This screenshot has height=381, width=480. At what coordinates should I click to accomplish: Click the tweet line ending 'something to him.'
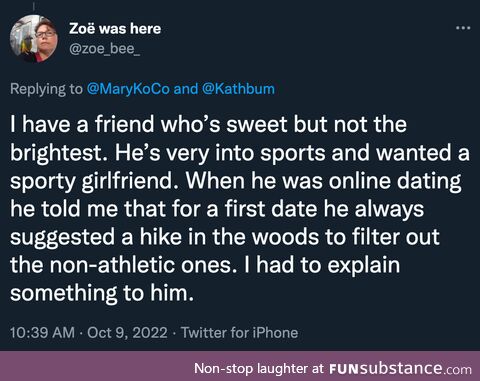tap(102, 293)
